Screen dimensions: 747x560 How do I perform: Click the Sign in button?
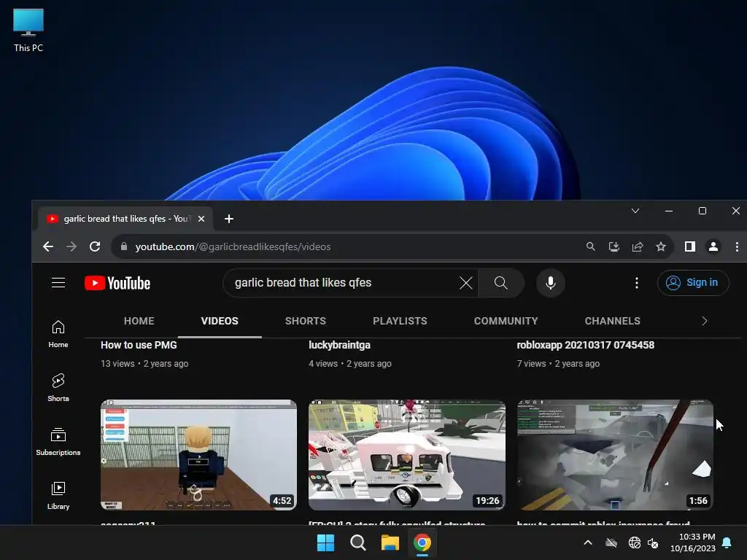(693, 283)
